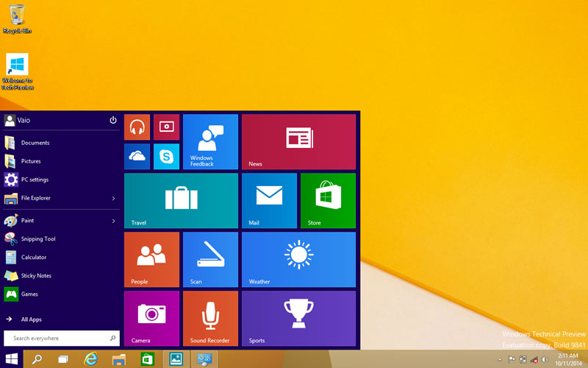
Task: Open the Store icon on the taskbar
Action: 148,359
